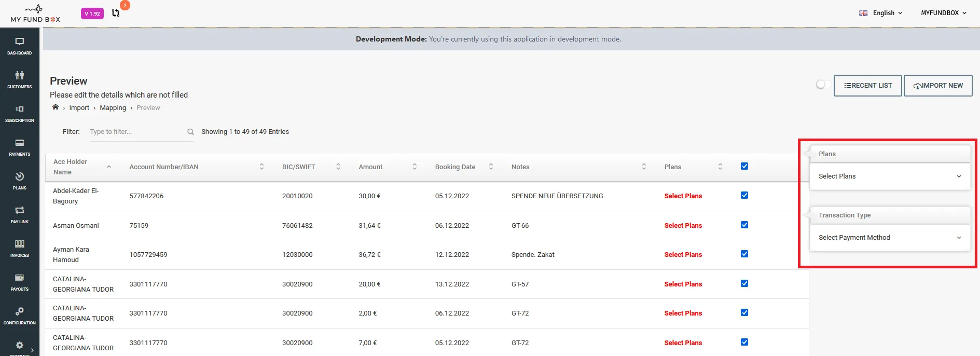
Task: Click the My Fund Box logo
Action: (x=35, y=14)
